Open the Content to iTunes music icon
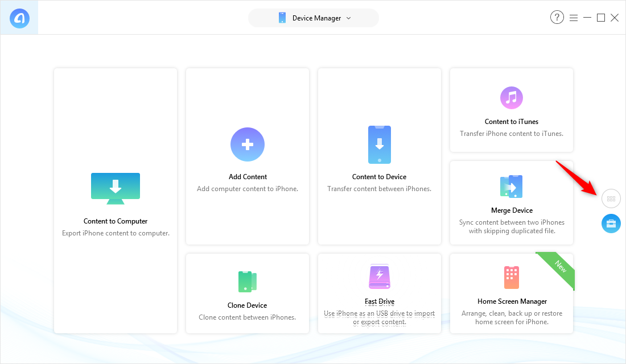The height and width of the screenshot is (364, 626). [x=511, y=98]
